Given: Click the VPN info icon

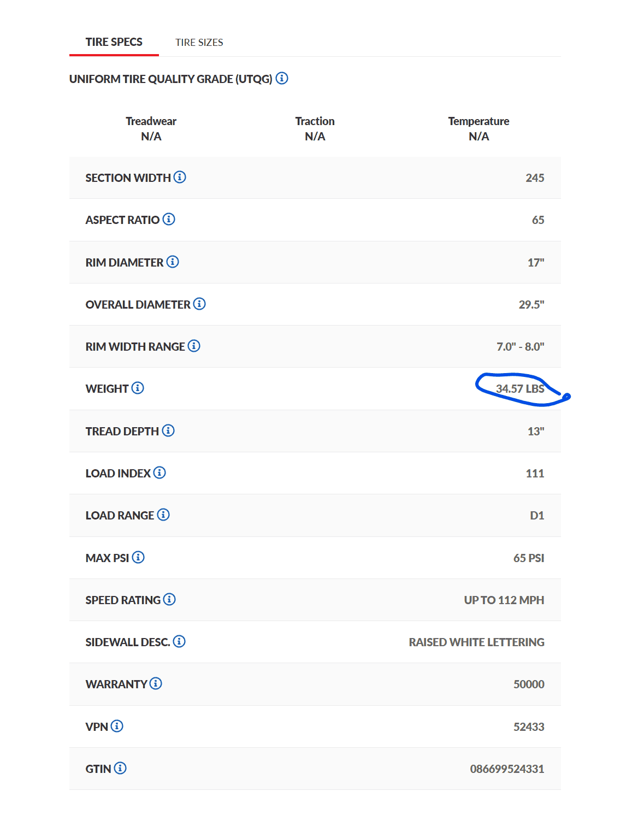Looking at the screenshot, I should (x=117, y=726).
